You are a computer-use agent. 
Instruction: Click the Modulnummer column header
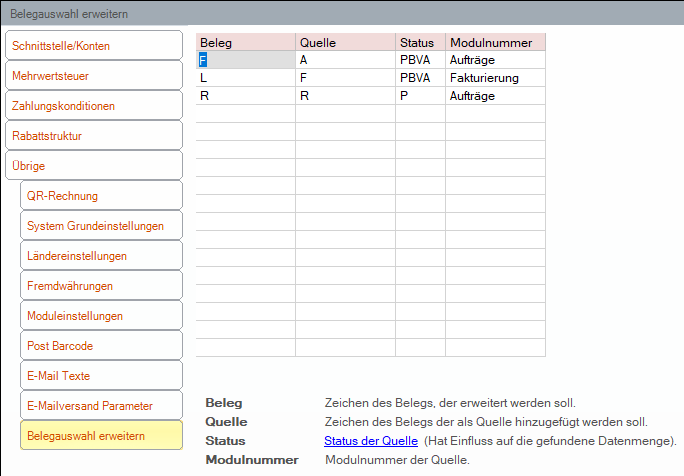click(x=495, y=42)
